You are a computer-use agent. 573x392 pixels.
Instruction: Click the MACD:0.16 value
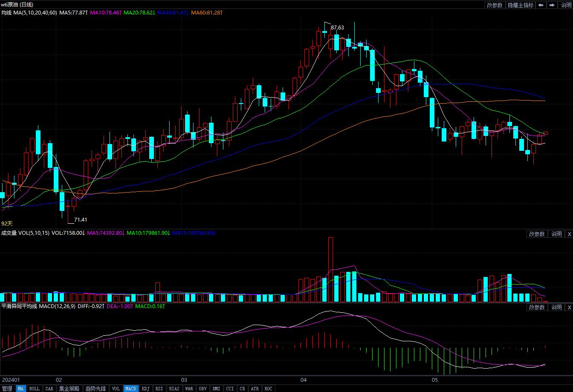pyautogui.click(x=150, y=306)
